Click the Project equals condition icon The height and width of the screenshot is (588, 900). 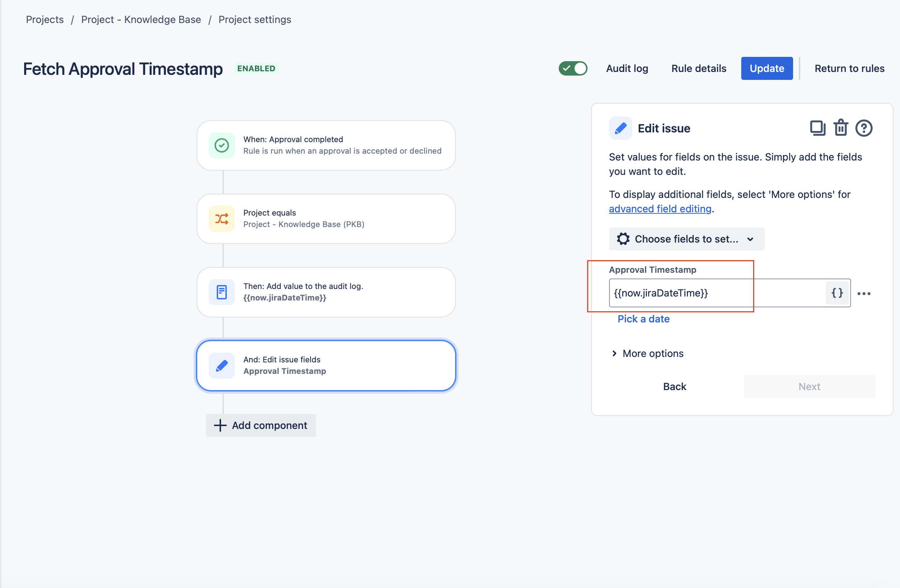pos(222,219)
